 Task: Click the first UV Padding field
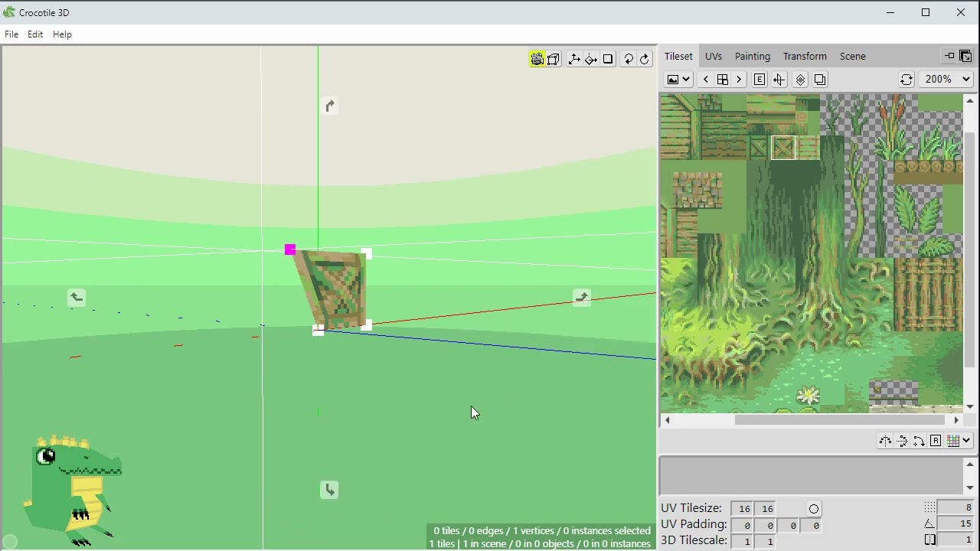743,526
